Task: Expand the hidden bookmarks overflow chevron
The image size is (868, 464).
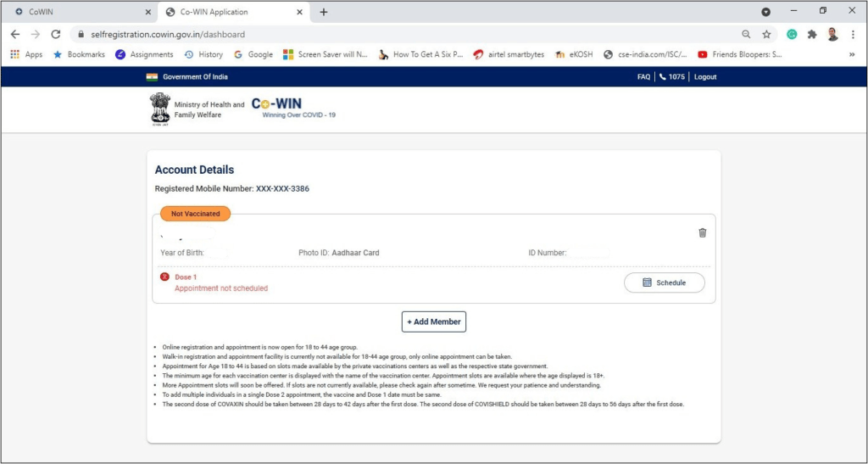Action: (851, 54)
